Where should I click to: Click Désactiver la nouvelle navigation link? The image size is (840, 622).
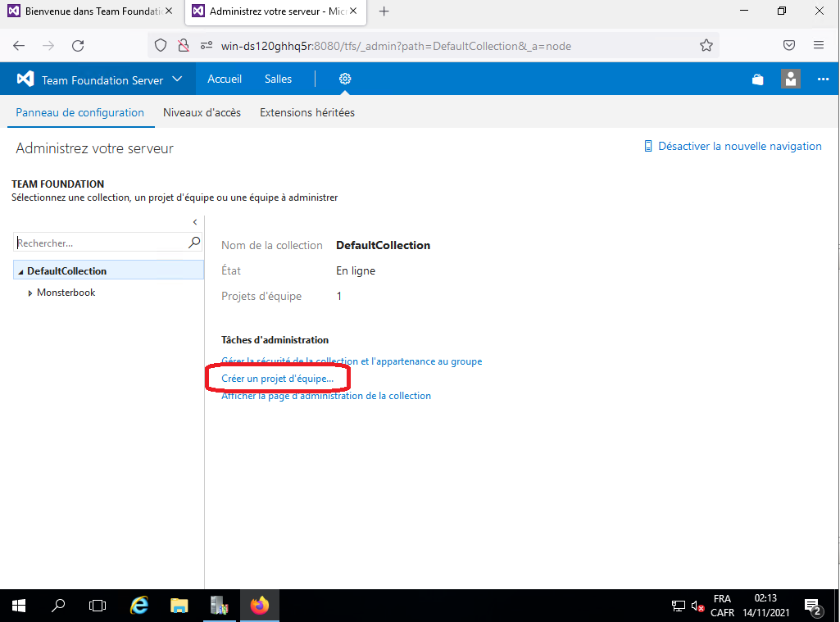[739, 146]
